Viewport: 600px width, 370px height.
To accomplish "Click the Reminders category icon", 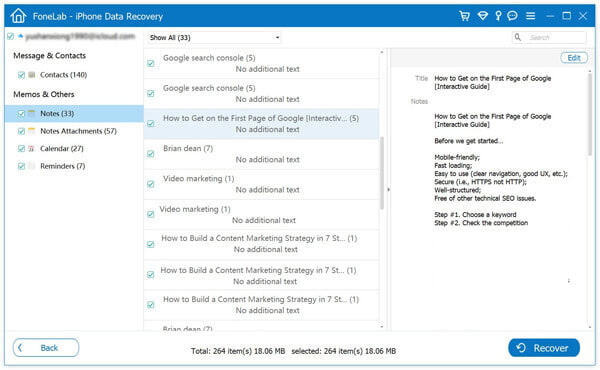I will (32, 166).
